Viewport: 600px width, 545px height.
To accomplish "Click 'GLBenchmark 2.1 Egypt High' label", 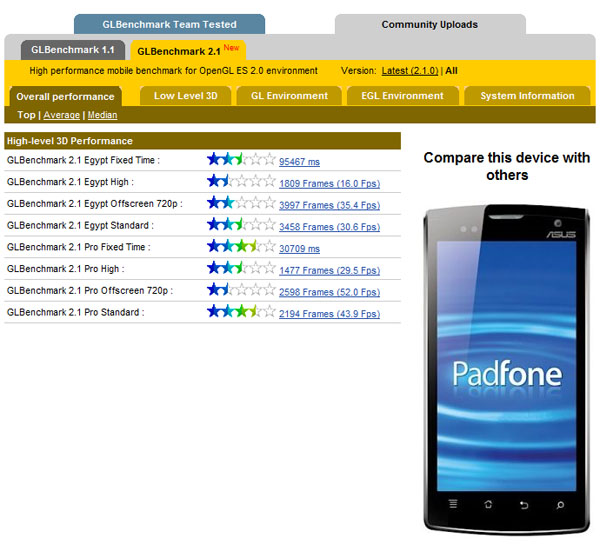I will pyautogui.click(x=70, y=182).
